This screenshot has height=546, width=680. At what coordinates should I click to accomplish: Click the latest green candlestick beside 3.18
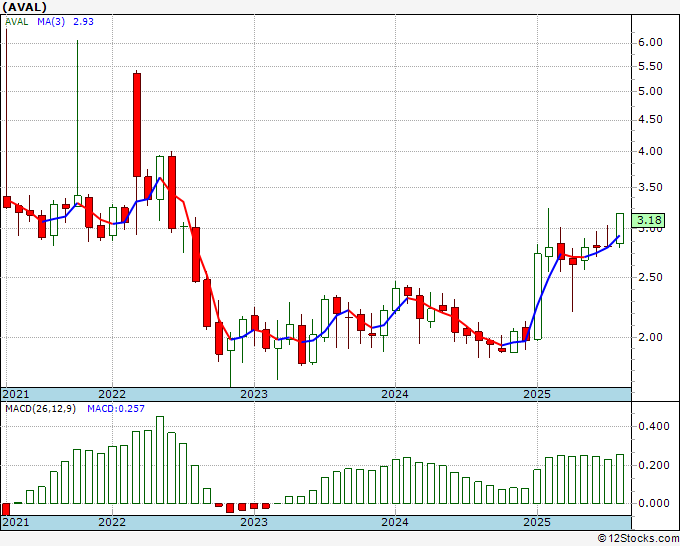point(620,229)
